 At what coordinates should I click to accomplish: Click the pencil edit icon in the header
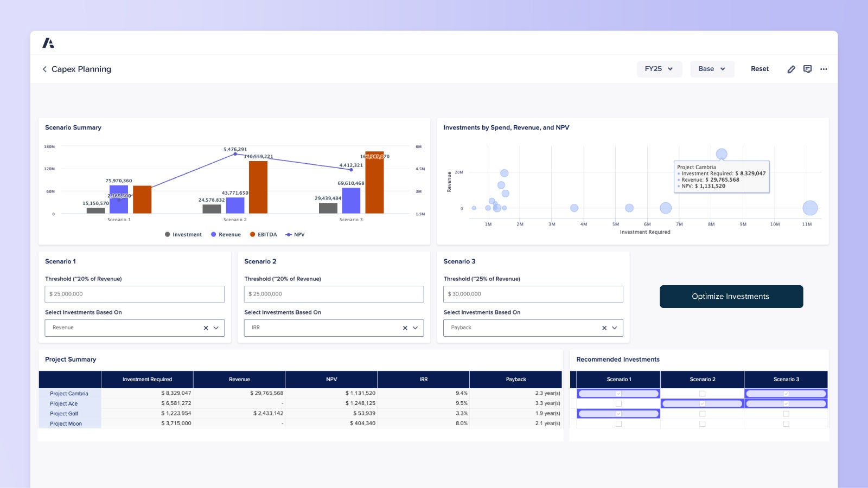792,69
